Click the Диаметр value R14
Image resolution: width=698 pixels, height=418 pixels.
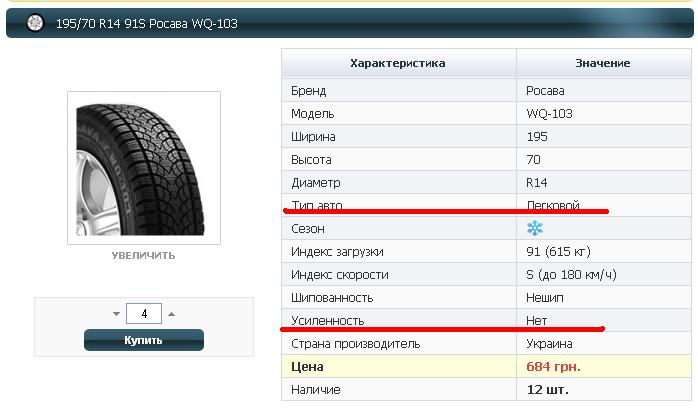(x=536, y=183)
